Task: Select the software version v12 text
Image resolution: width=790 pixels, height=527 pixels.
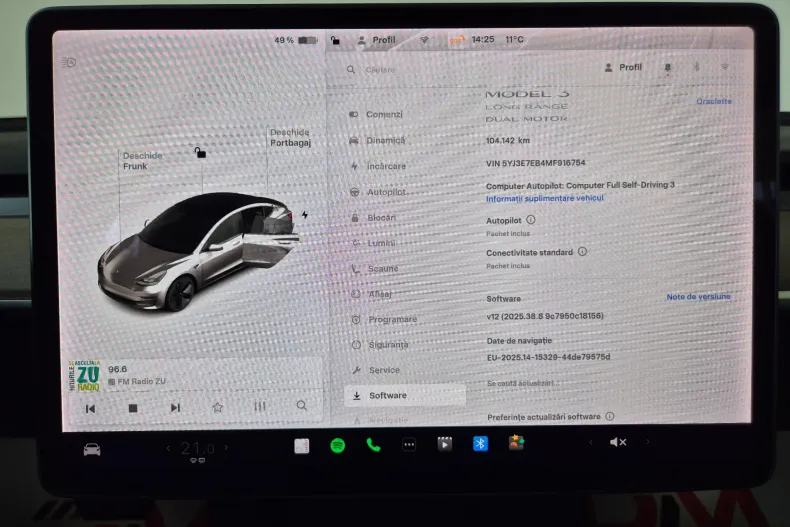Action: point(545,316)
